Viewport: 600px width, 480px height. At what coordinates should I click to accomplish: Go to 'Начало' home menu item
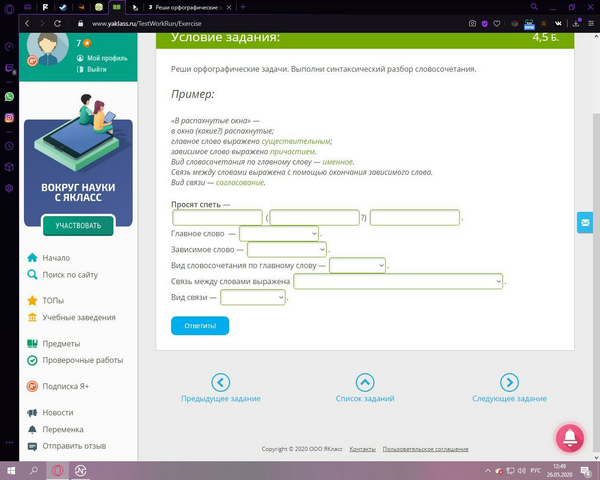pos(49,258)
